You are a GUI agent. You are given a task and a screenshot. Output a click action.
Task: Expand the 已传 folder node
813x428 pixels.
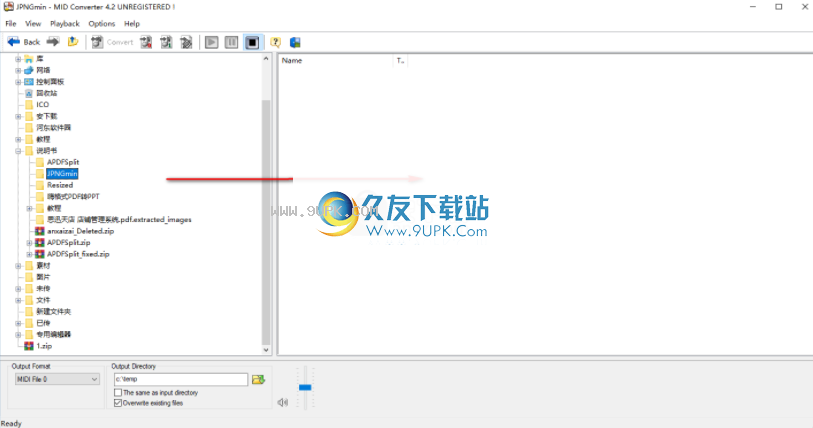click(x=18, y=323)
